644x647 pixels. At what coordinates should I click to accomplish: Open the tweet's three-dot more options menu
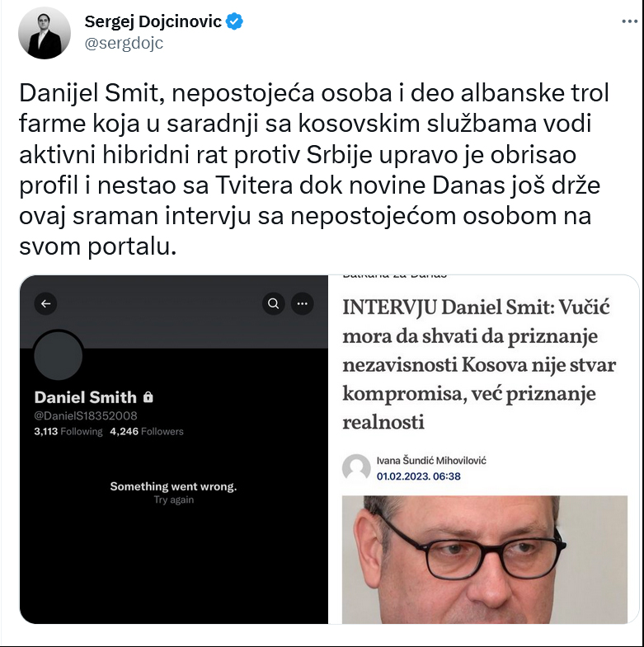pos(629,21)
